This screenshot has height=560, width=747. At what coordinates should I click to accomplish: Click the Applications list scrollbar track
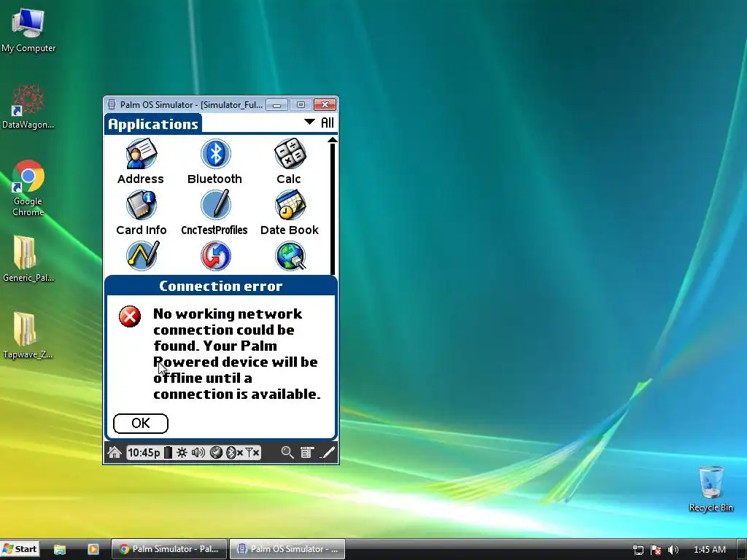point(333,209)
